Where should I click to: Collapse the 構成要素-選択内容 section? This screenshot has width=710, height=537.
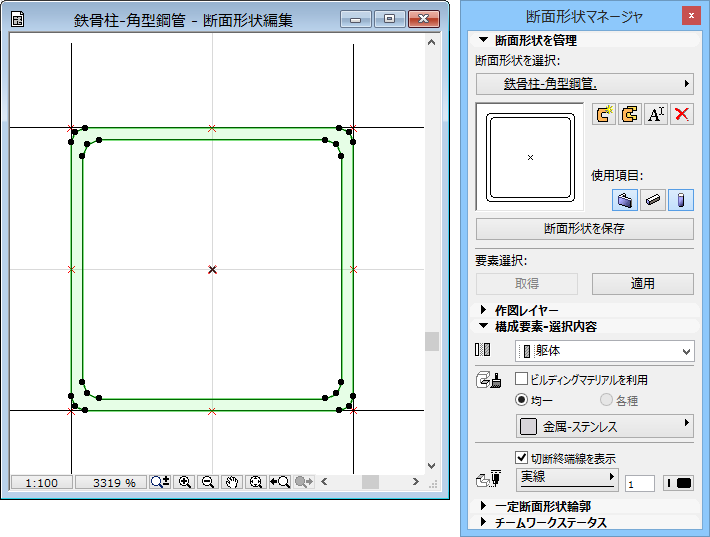pyautogui.click(x=484, y=326)
